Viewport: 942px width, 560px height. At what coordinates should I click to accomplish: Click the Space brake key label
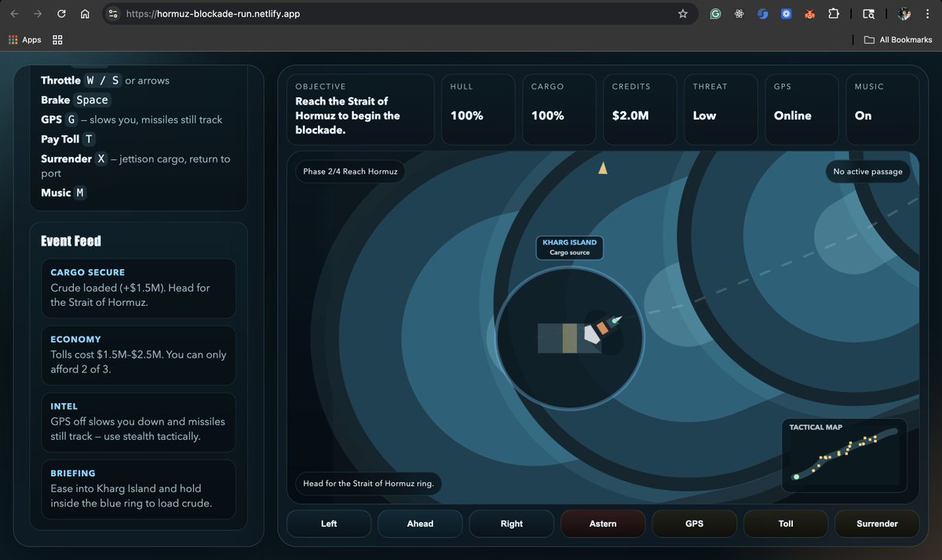tap(92, 100)
